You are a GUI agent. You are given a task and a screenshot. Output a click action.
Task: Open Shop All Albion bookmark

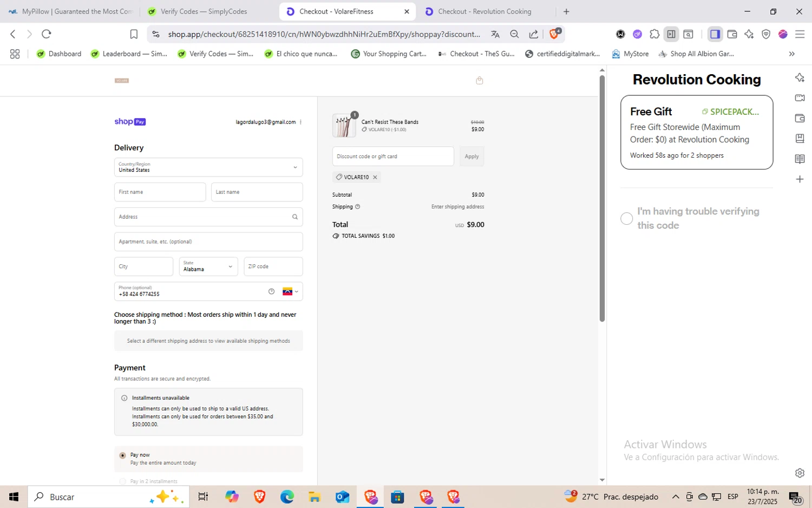[x=696, y=54]
